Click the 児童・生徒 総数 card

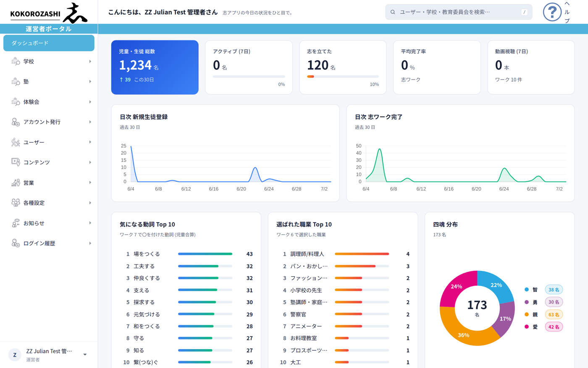[x=155, y=67]
